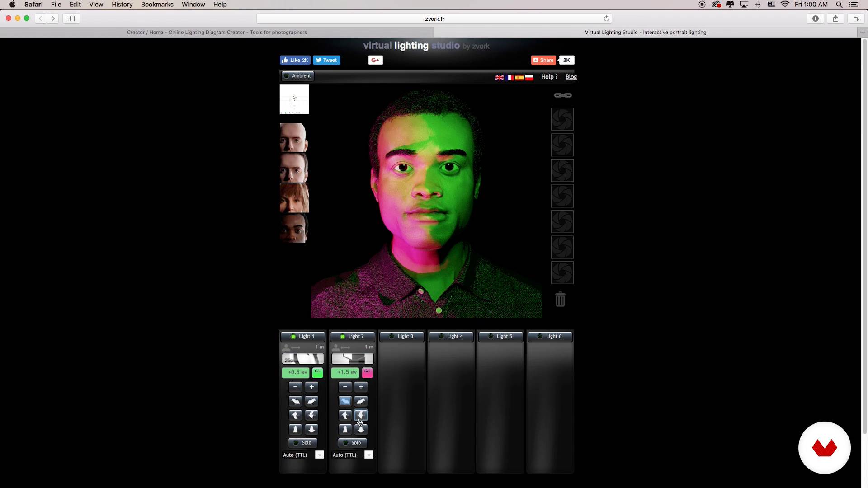Select the red-haired woman model thumbnail
The width and height of the screenshot is (868, 488).
tap(294, 198)
